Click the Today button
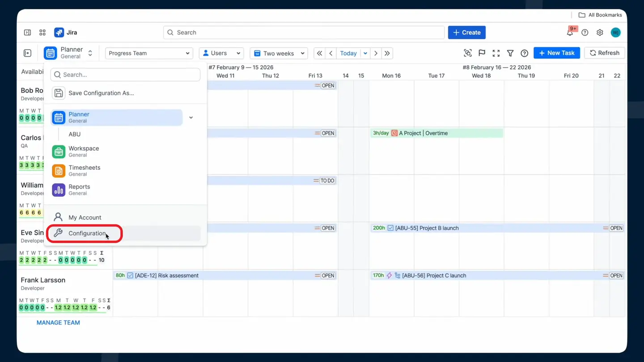Image resolution: width=644 pixels, height=362 pixels. pos(348,53)
